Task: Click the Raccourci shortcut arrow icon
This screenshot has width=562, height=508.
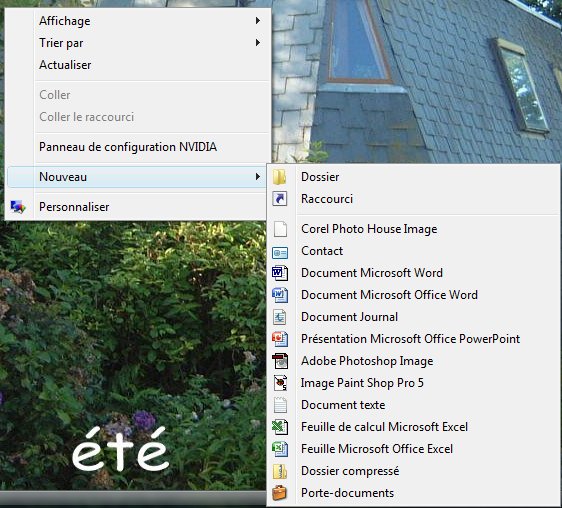Action: [x=280, y=199]
